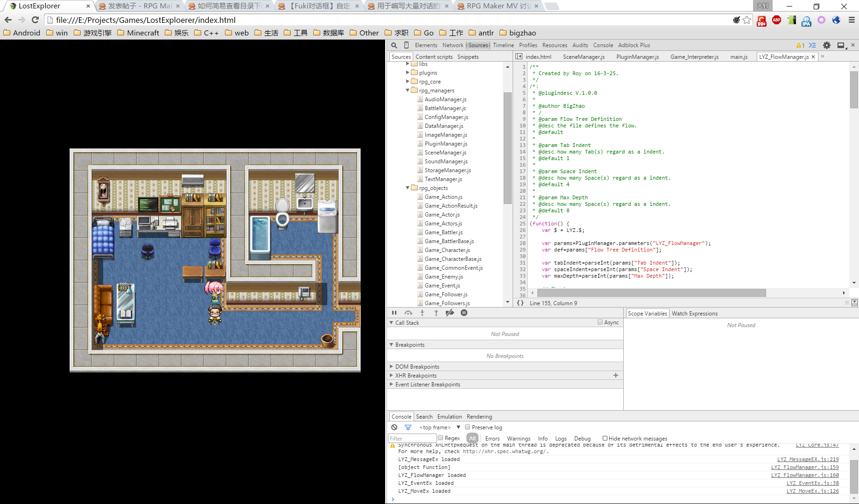Open the top frame context dropdown

[440, 427]
